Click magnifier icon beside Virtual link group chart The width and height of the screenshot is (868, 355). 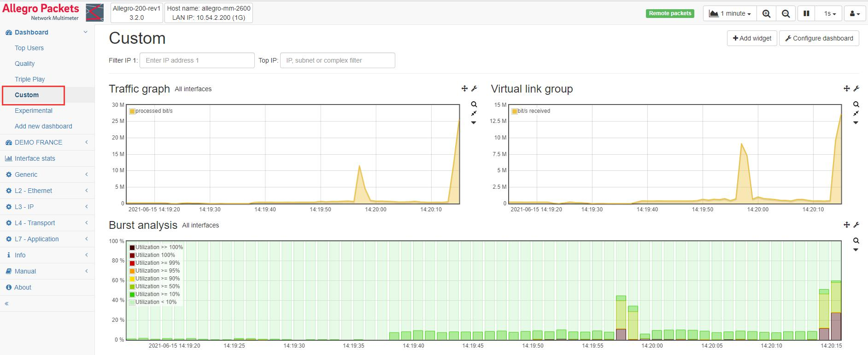[x=856, y=105]
